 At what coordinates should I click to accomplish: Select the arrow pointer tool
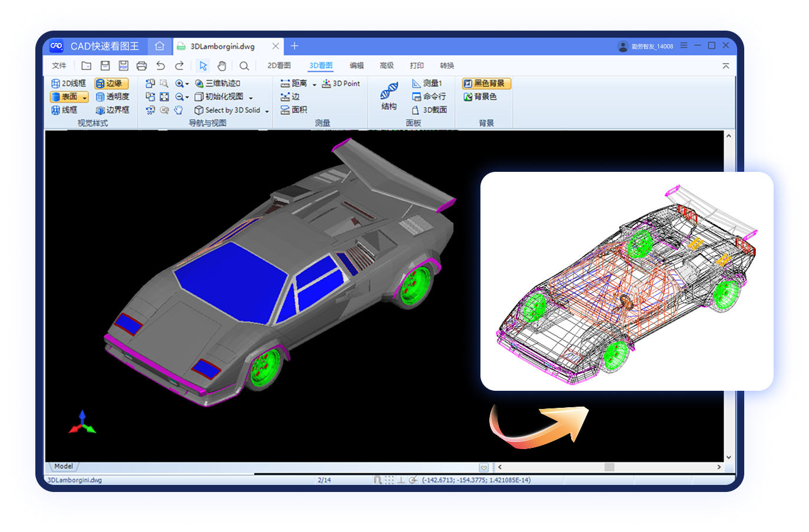[x=203, y=65]
